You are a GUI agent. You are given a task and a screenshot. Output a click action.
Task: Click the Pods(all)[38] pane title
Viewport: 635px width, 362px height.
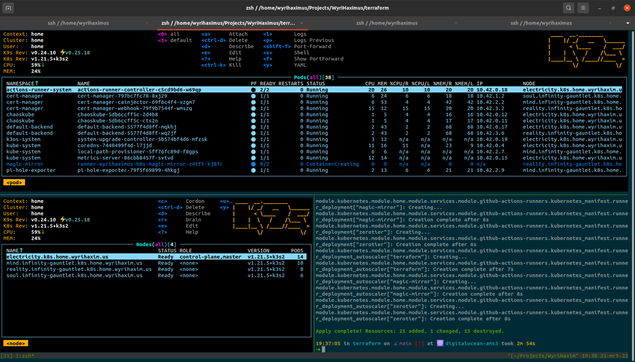click(x=314, y=77)
